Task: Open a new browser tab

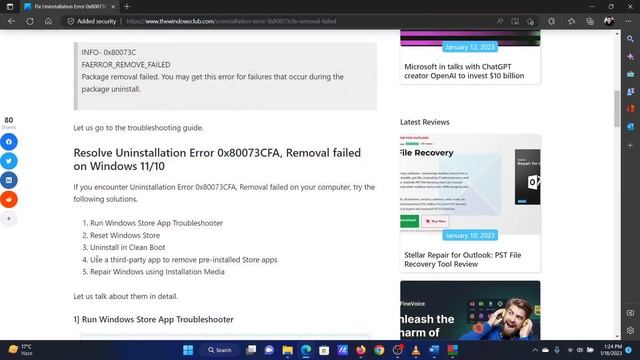Action: coord(127,7)
